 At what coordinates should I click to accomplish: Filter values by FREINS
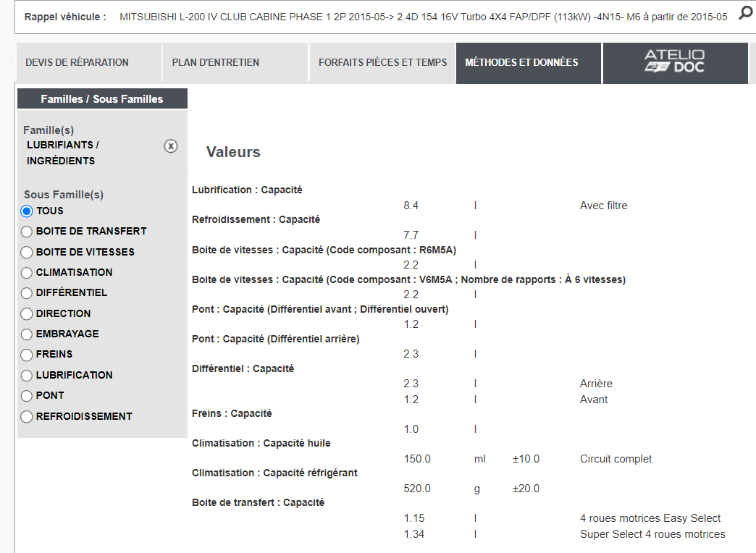pos(27,355)
